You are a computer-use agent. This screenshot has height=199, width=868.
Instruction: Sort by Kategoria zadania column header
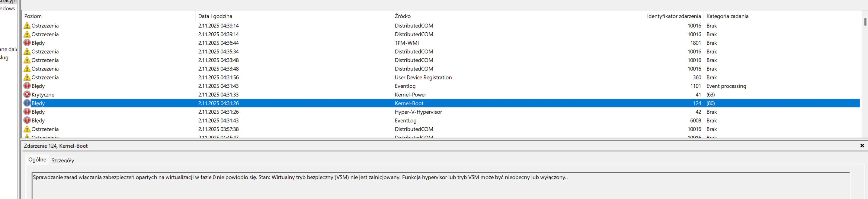[727, 16]
